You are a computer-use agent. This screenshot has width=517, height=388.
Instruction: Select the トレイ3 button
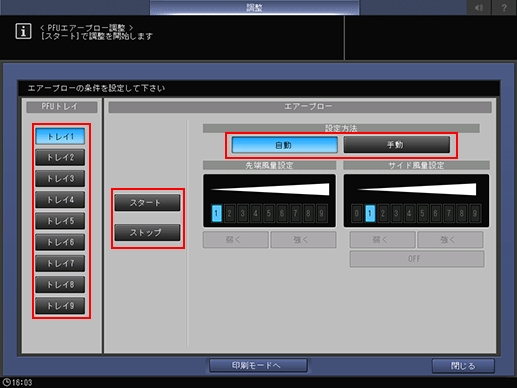click(60, 179)
